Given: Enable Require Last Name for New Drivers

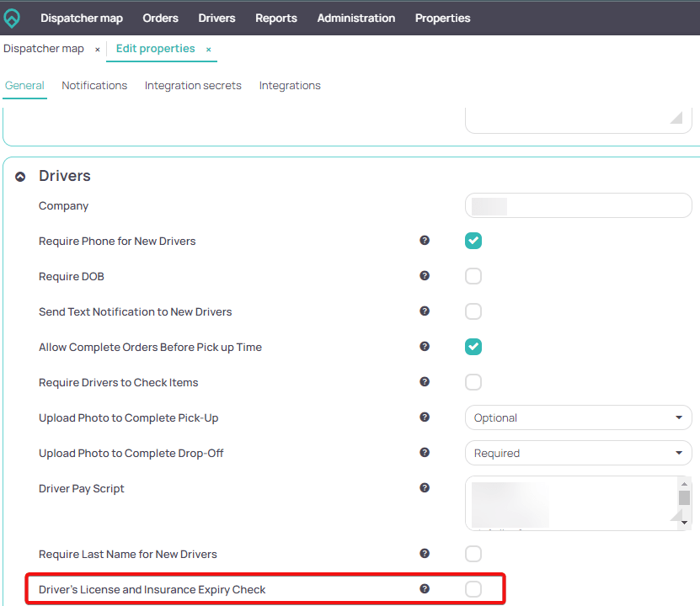Looking at the screenshot, I should tap(473, 554).
